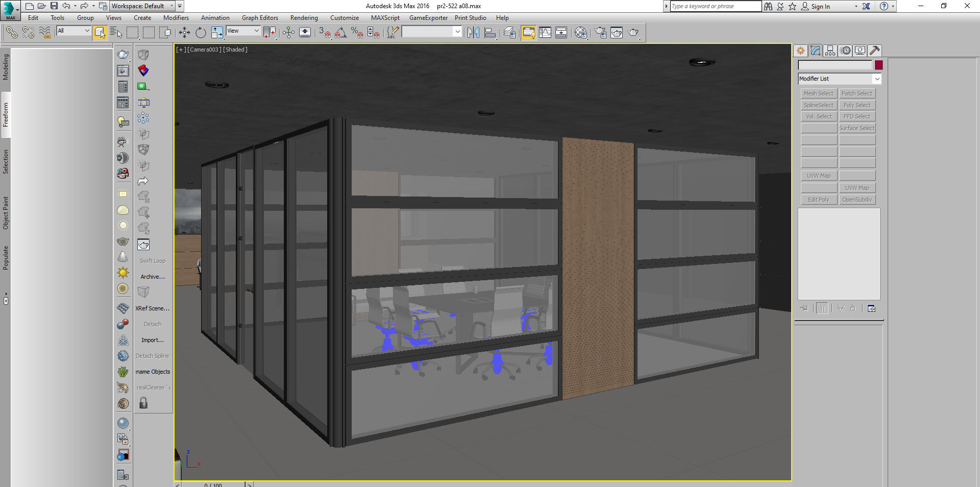The width and height of the screenshot is (980, 487).
Task: Toggle the Layer Explorer button
Action: [509, 33]
